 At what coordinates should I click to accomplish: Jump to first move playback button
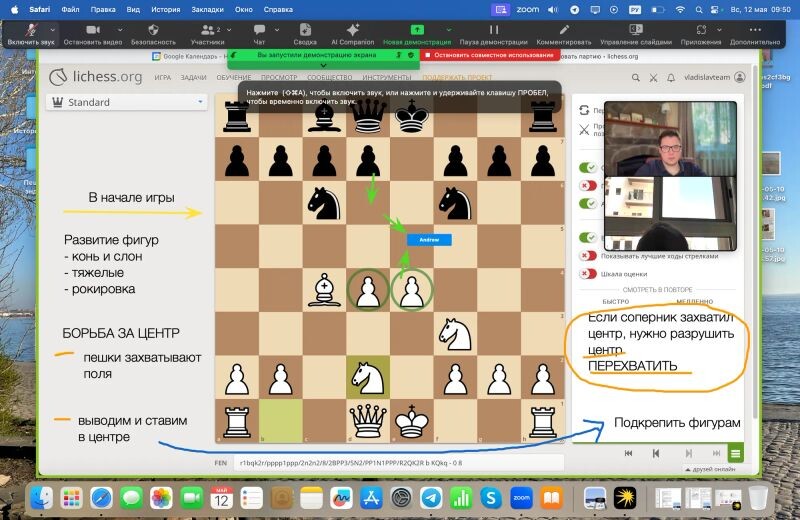coord(629,453)
